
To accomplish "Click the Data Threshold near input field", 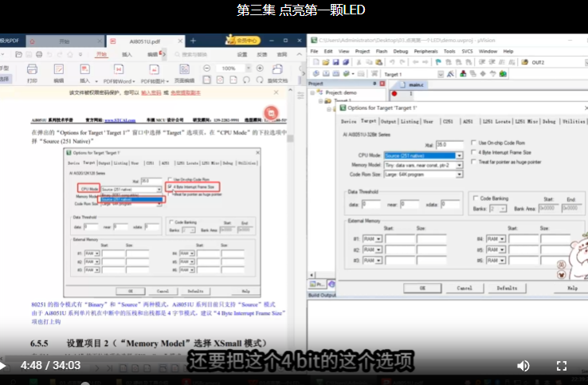I will click(x=410, y=205).
